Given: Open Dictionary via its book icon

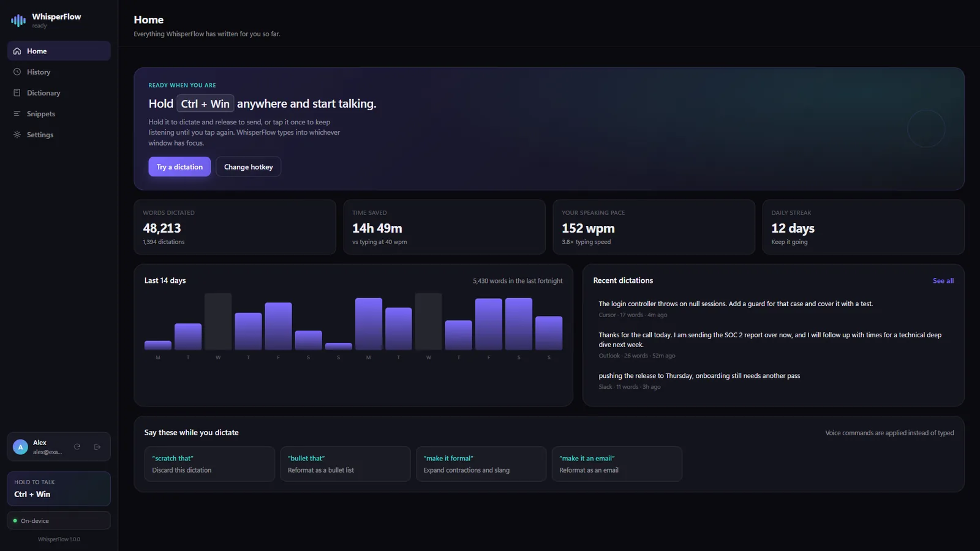Looking at the screenshot, I should (17, 93).
